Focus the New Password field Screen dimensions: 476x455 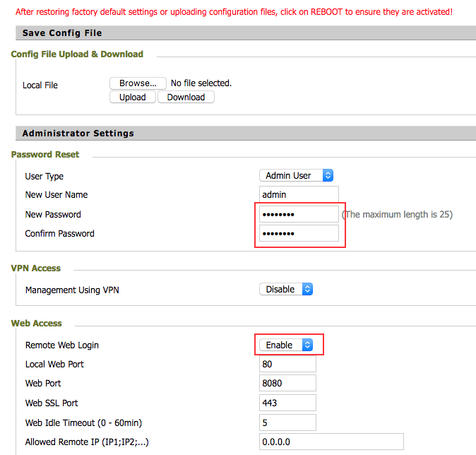(x=299, y=215)
